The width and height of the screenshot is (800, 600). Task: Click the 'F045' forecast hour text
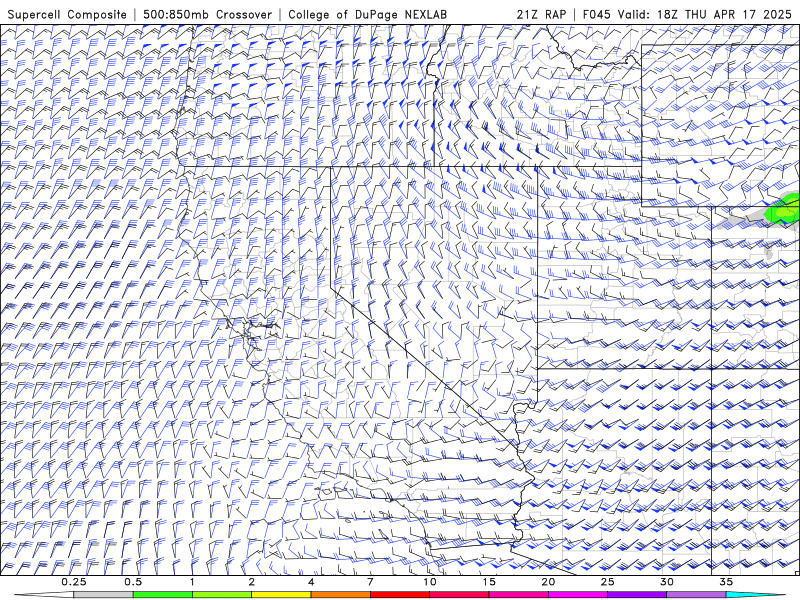point(596,14)
